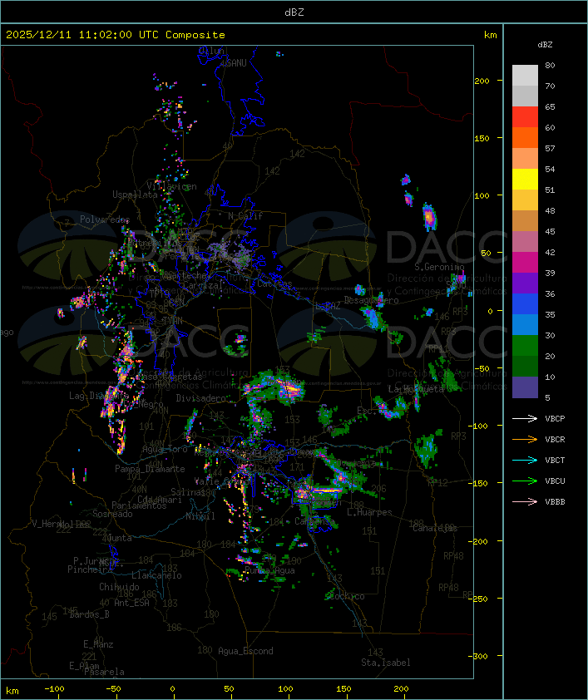The image size is (588, 700).
Task: Click the Nihuil map label
Action: pos(200,516)
